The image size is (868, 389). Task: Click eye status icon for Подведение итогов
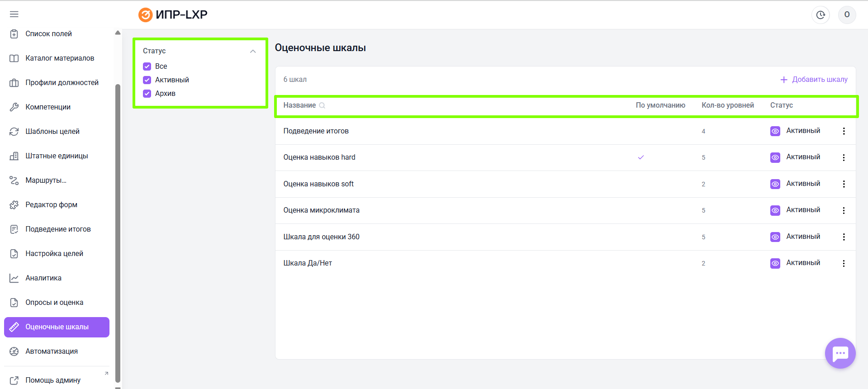click(x=775, y=131)
